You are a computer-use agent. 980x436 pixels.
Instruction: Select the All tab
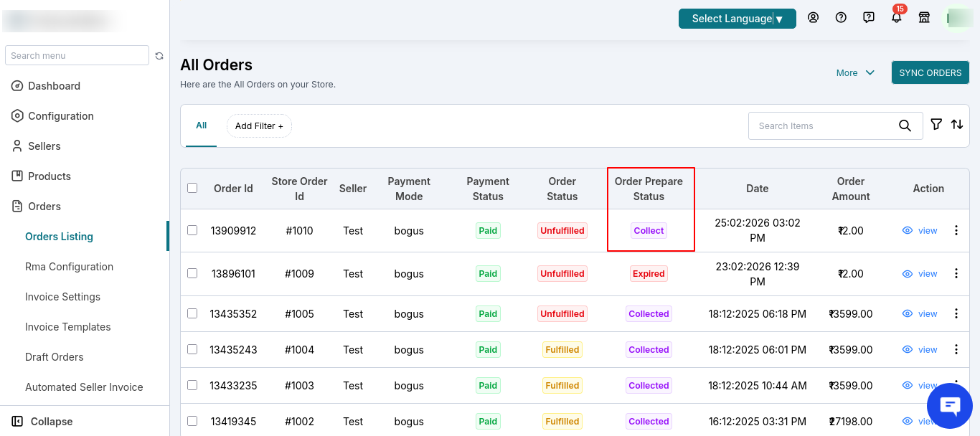(201, 125)
